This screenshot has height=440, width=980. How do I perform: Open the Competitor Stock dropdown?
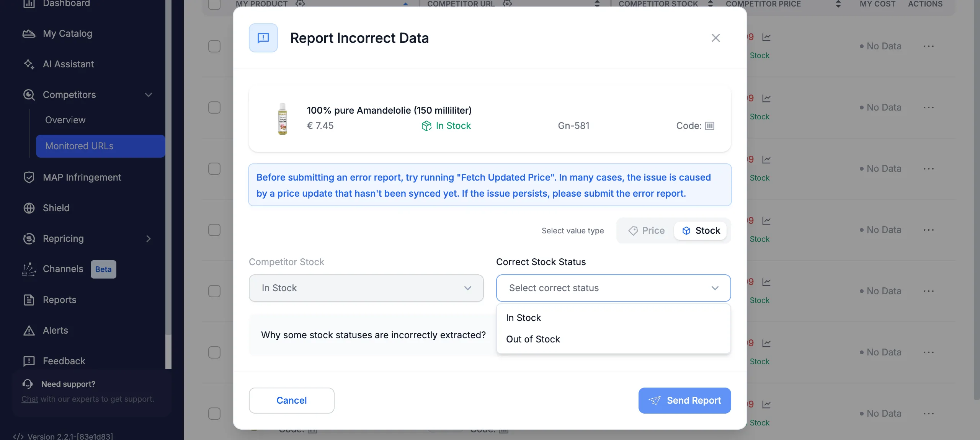click(x=366, y=288)
